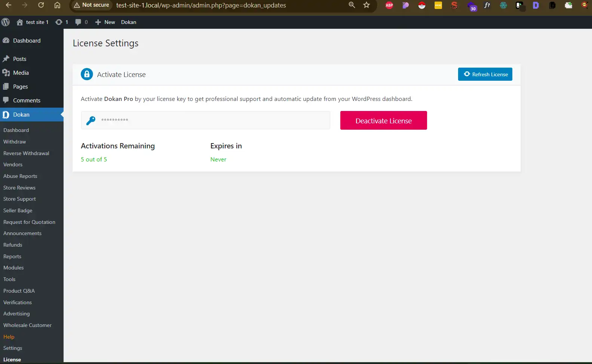Open the Dokan Dashboard submenu
Screen dimensions: 592x364
point(16,130)
